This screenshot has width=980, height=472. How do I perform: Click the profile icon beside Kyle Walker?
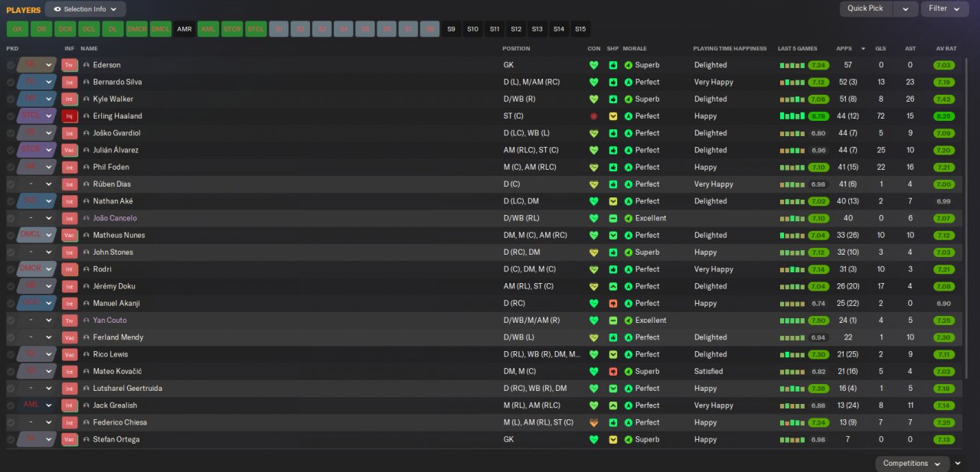click(x=87, y=99)
